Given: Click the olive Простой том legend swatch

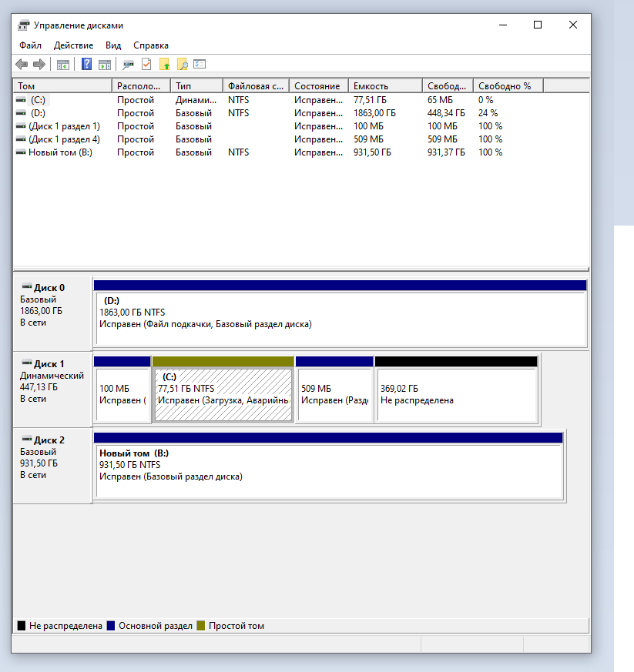Looking at the screenshot, I should (x=201, y=626).
